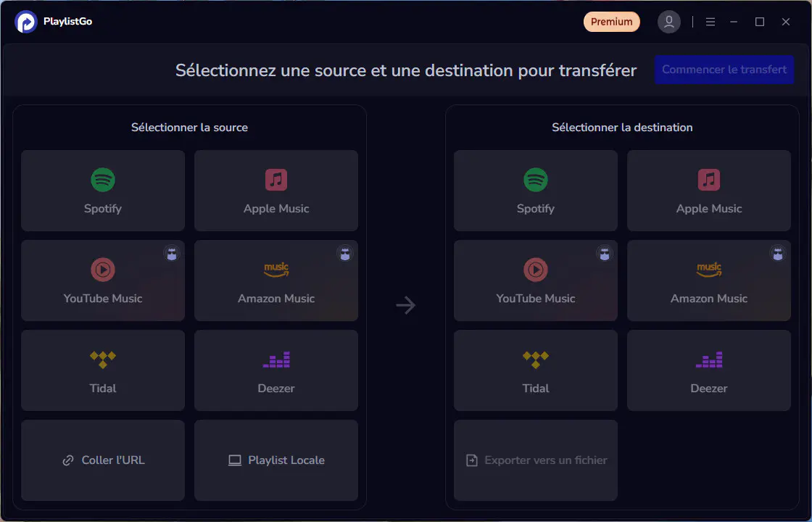Select the Deezer icon as destination
The width and height of the screenshot is (812, 522).
pyautogui.click(x=708, y=370)
